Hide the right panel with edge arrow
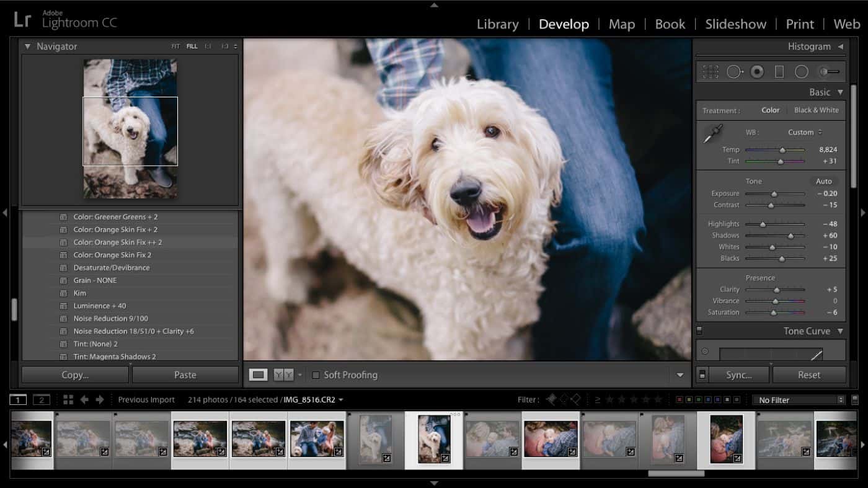 click(863, 213)
